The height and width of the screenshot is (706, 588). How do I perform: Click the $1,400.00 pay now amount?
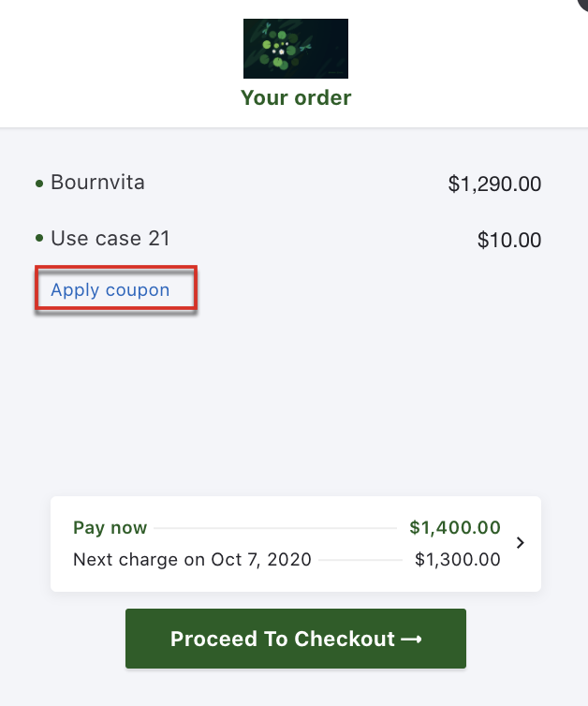pos(455,528)
